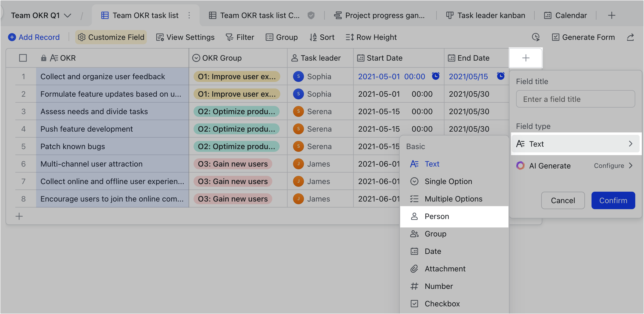Click James avatar in row 6
Image resolution: width=644 pixels, height=314 pixels.
click(298, 164)
